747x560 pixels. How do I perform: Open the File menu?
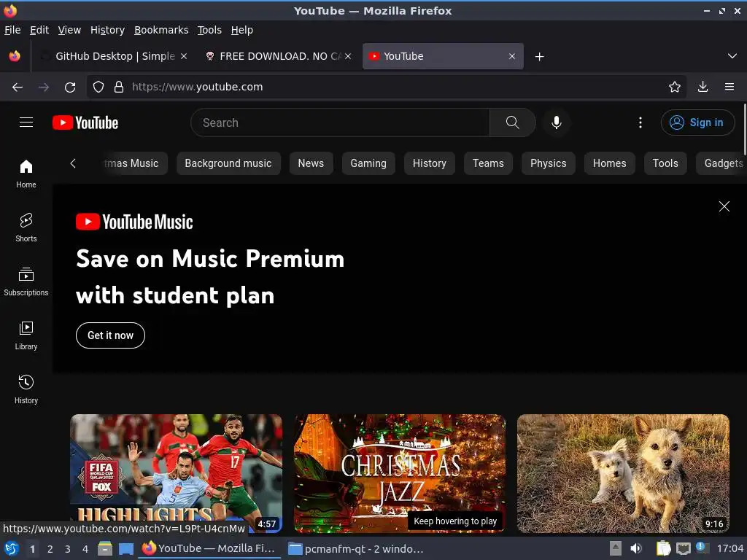click(x=12, y=30)
